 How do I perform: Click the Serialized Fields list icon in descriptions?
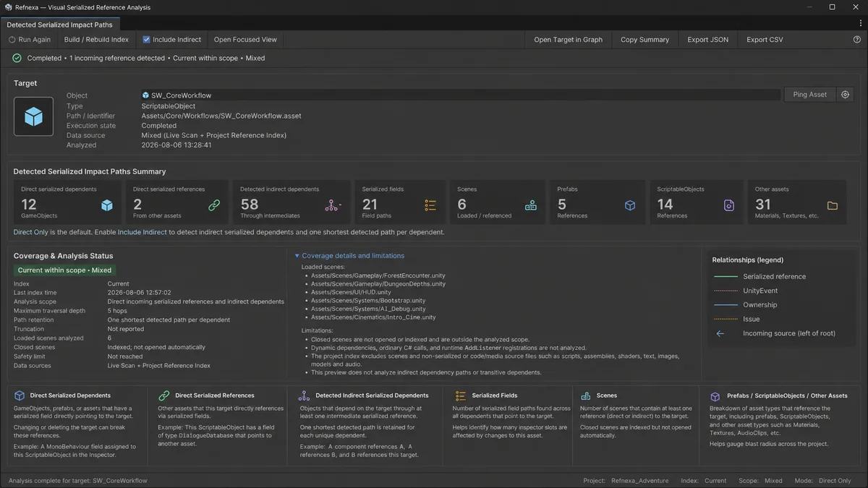click(x=460, y=395)
